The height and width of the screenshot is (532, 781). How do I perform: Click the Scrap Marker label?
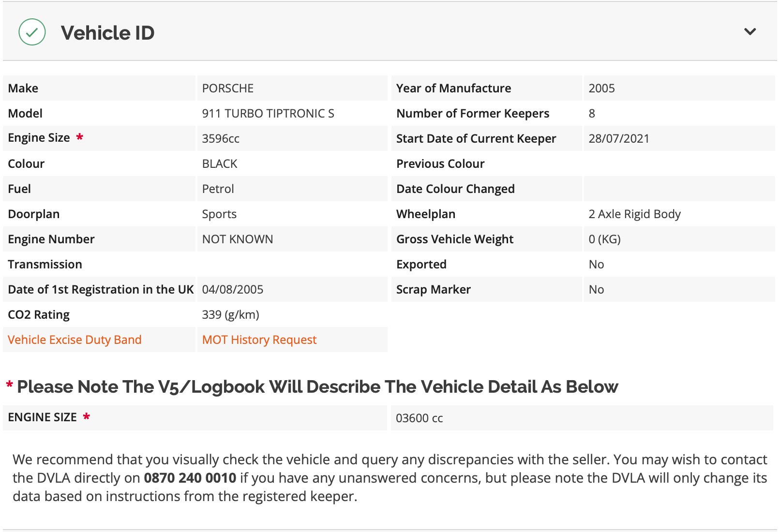[433, 289]
